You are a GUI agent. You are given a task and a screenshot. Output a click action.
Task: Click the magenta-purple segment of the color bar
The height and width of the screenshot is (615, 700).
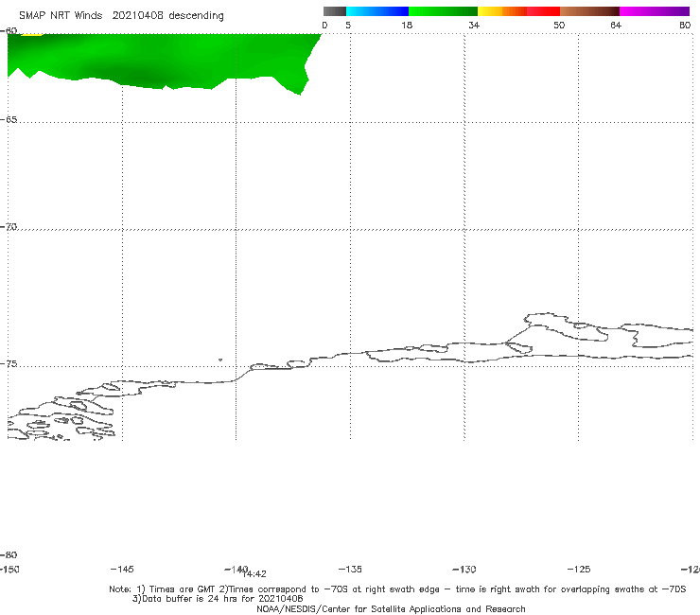coord(655,11)
